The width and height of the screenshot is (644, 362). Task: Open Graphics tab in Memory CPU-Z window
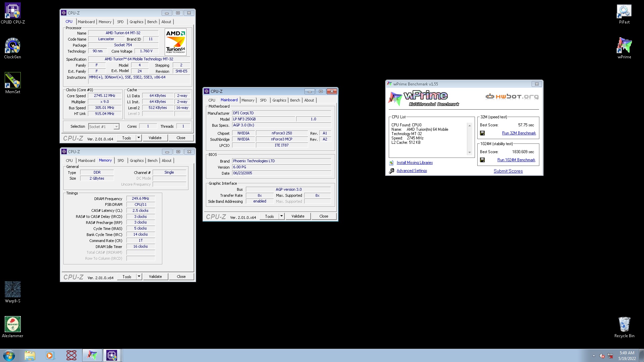pos(137,161)
